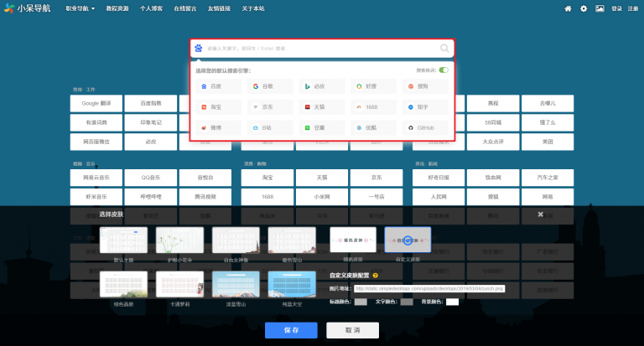This screenshot has width=644, height=346.
Task: Open the Google 翻译 site link
Action: click(96, 103)
